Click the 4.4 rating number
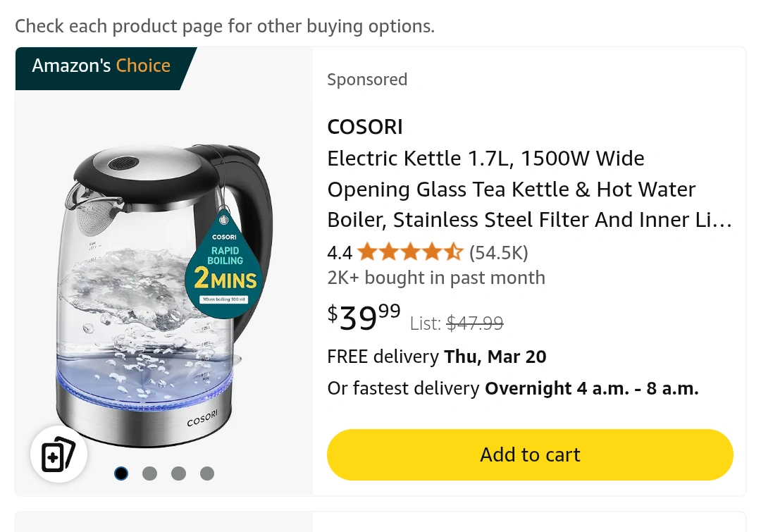Image resolution: width=761 pixels, height=532 pixels. [x=340, y=252]
